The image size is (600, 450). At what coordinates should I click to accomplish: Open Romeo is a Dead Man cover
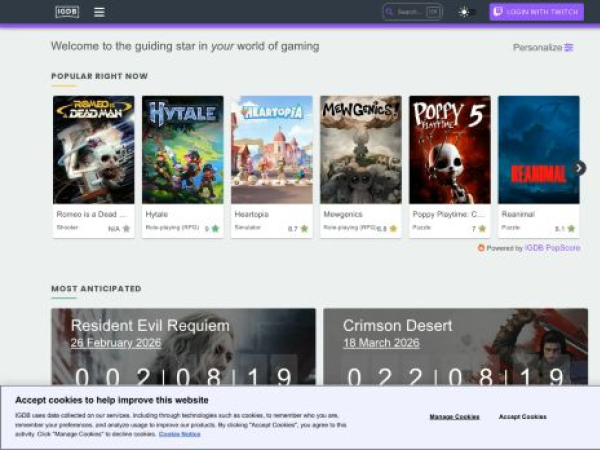93,150
